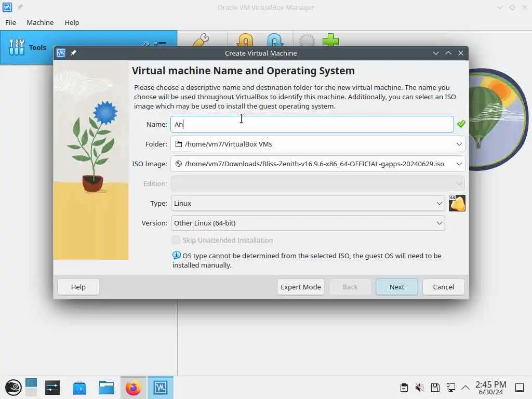Open the clipboard tray icon
The image size is (532, 399).
click(404, 388)
